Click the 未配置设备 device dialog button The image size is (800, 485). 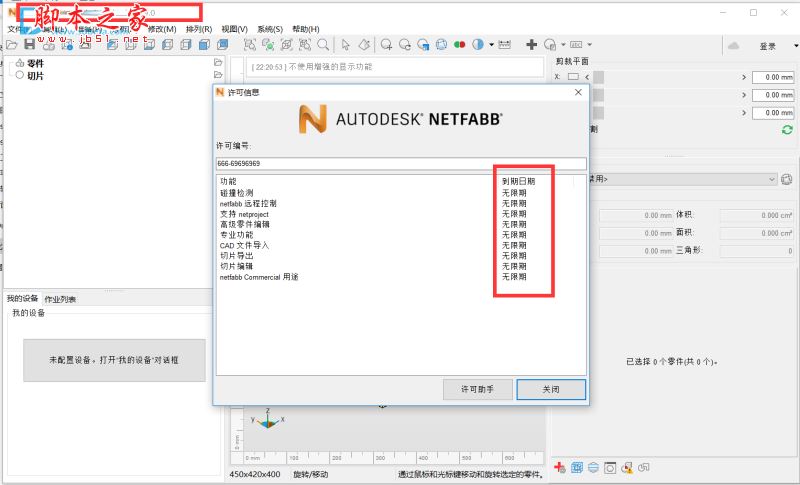[x=114, y=360]
